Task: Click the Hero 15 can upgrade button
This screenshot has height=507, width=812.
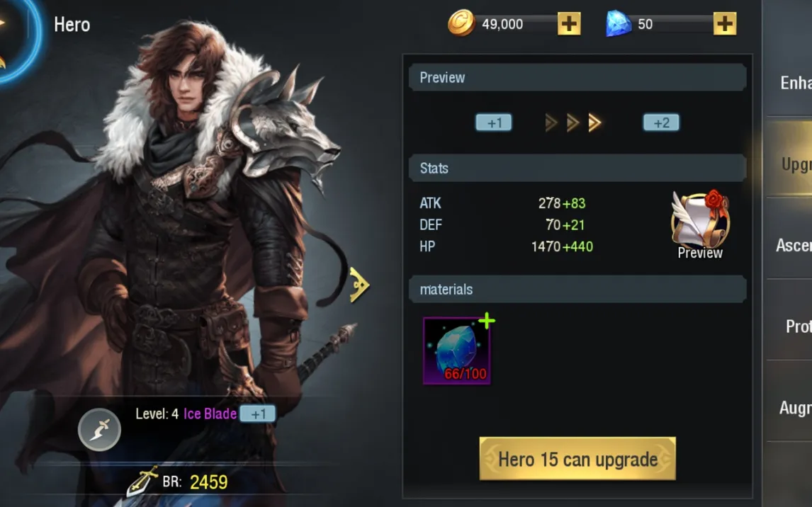Action: pyautogui.click(x=577, y=459)
